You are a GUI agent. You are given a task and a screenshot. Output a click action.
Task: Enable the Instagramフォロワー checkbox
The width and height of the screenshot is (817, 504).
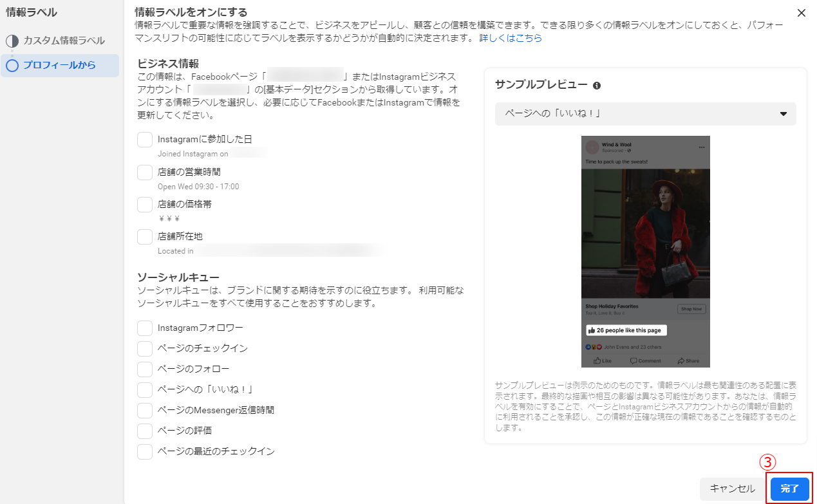click(145, 328)
